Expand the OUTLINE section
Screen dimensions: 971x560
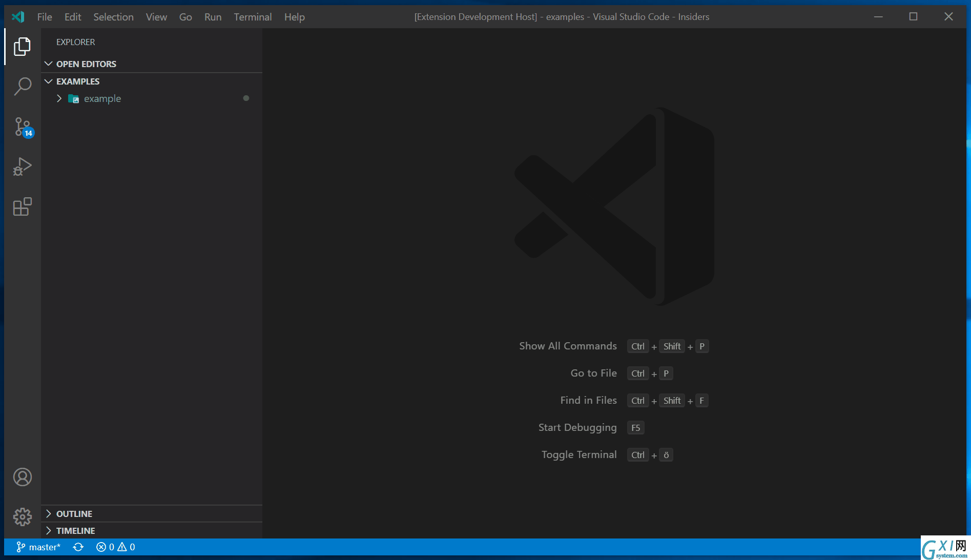pyautogui.click(x=49, y=514)
